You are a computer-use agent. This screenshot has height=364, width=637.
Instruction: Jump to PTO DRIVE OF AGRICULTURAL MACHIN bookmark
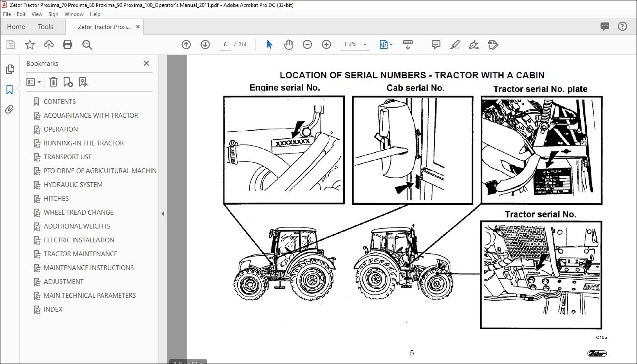[100, 171]
